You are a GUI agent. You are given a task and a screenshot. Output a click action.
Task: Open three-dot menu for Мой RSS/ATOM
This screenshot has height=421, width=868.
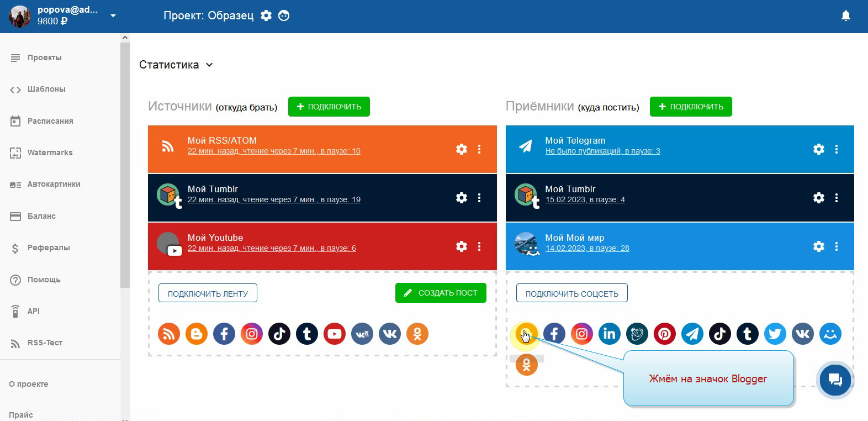click(479, 149)
